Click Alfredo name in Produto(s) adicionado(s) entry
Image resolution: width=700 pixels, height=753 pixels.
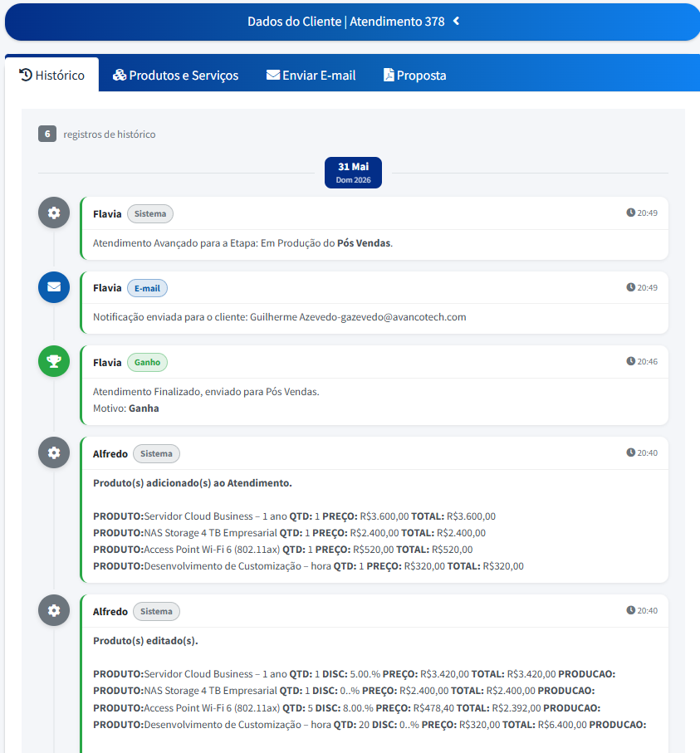tap(110, 454)
